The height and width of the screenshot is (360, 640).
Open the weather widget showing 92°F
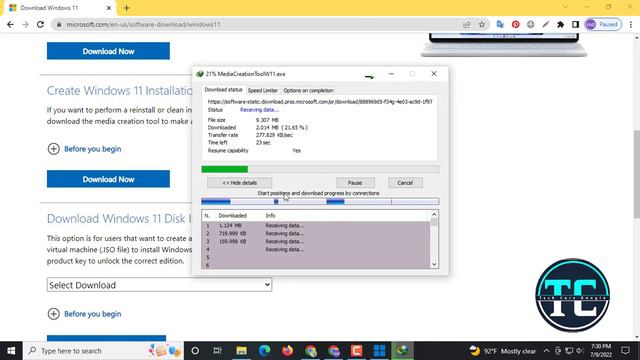(502, 351)
